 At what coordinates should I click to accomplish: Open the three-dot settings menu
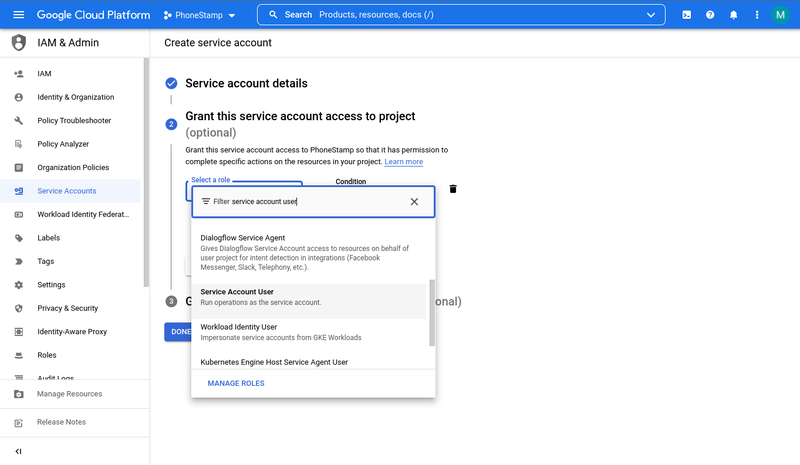click(x=757, y=15)
